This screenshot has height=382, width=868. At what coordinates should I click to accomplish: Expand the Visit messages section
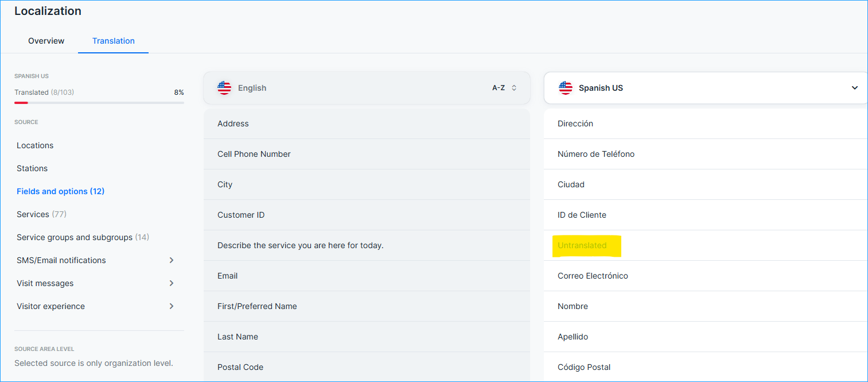[171, 283]
